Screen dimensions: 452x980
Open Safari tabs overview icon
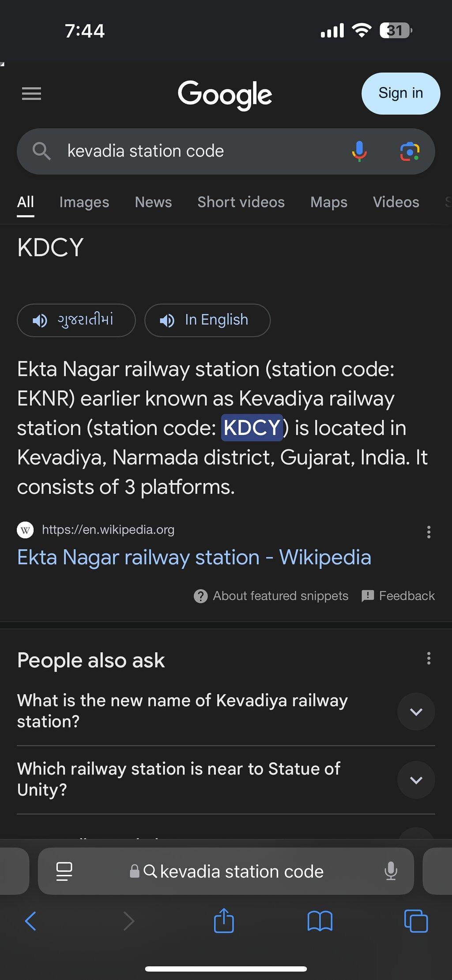tap(416, 921)
